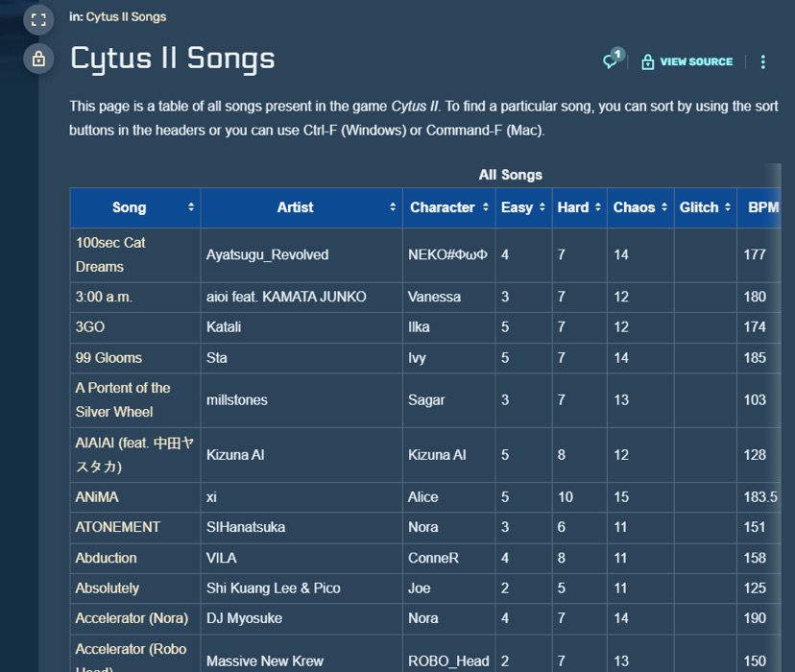Open the 100sec Cat Dreams song link
Image resolution: width=795 pixels, height=672 pixels.
(110, 254)
